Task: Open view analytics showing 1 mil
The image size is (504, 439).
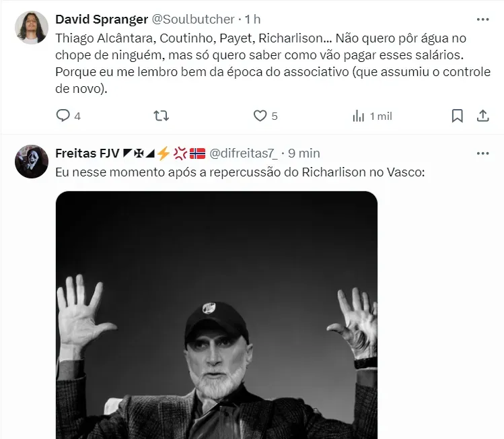Action: point(372,116)
